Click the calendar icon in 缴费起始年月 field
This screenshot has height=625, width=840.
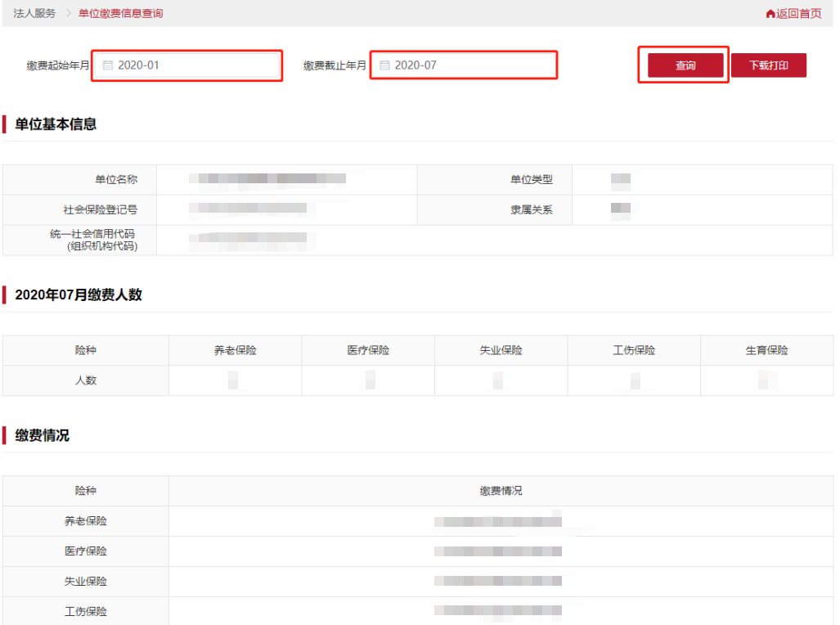click(107, 65)
